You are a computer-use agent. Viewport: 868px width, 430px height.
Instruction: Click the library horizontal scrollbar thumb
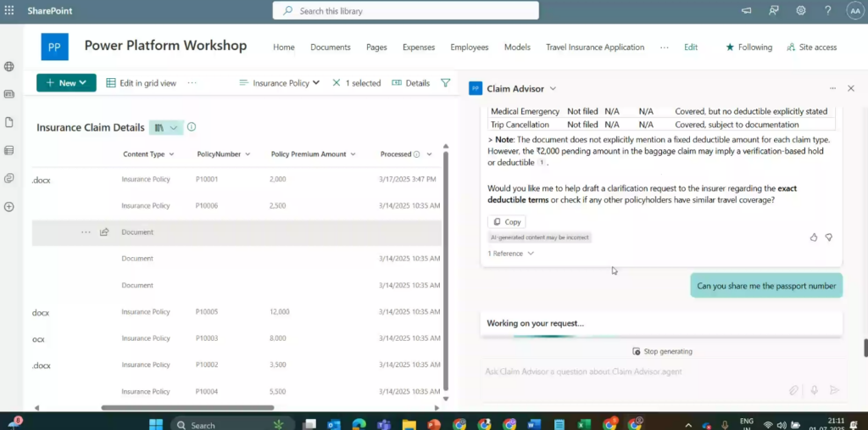pyautogui.click(x=187, y=408)
